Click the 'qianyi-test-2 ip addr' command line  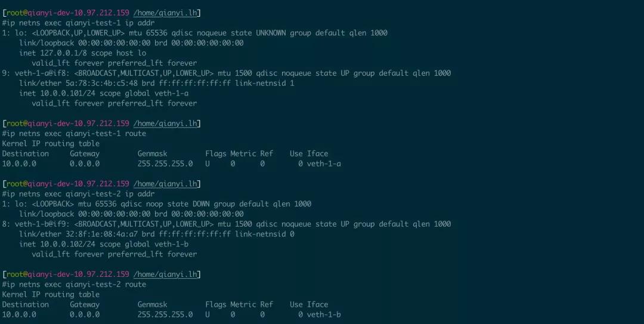(79, 194)
